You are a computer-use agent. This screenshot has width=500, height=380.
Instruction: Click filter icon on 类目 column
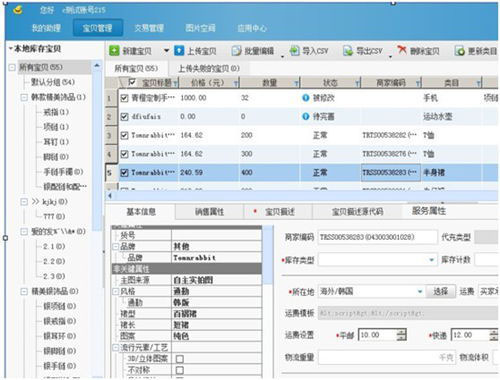479,83
